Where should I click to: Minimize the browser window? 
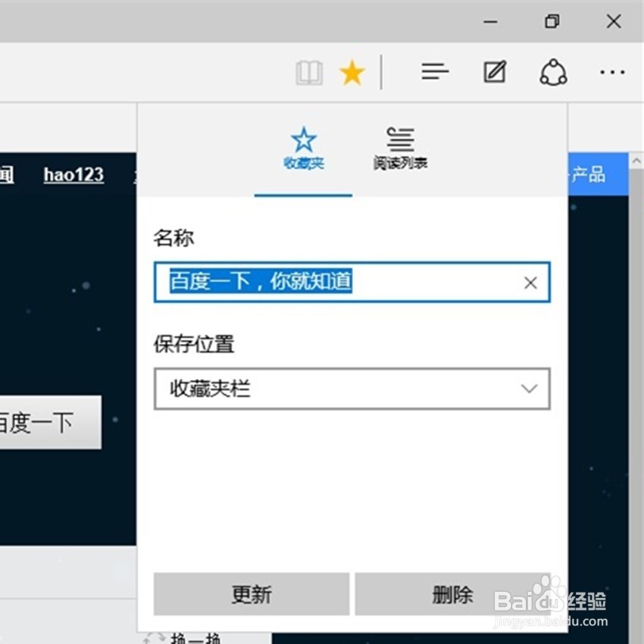[490, 21]
